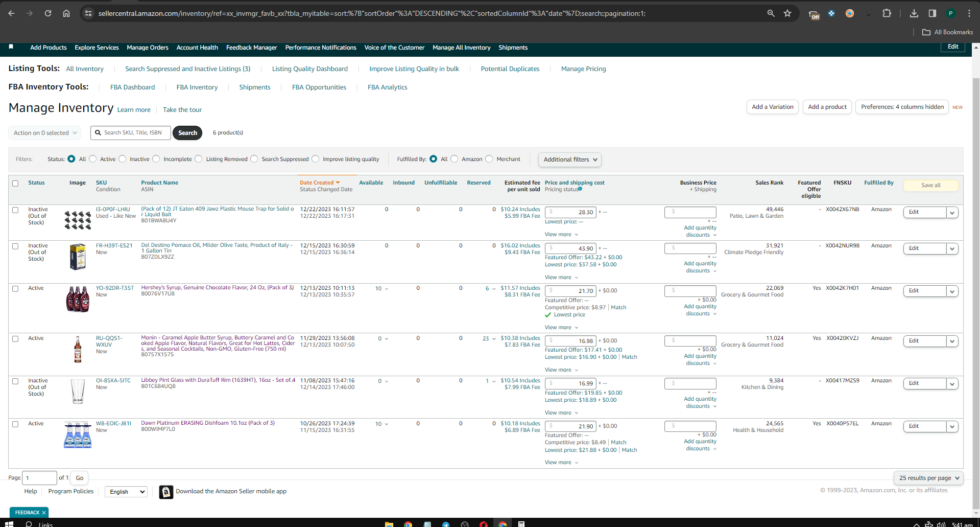This screenshot has height=527, width=980.
Task: Open the browser downloads icon
Action: pos(914,13)
